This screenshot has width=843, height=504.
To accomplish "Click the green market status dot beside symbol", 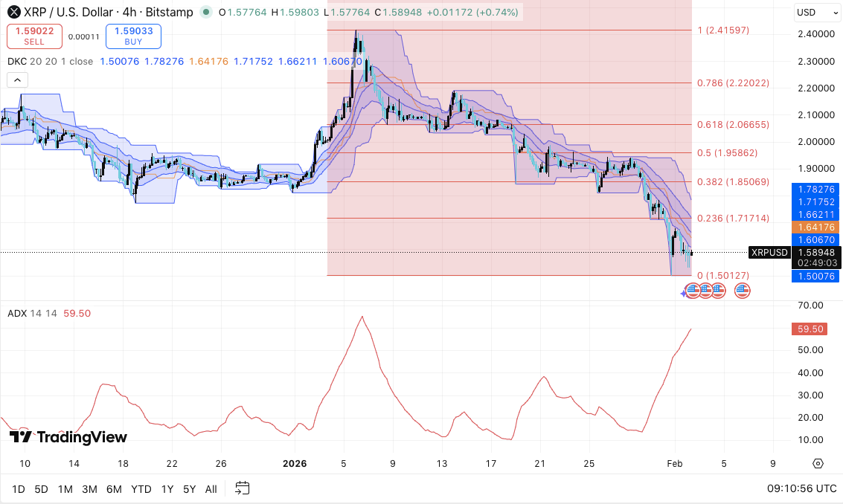I will [x=205, y=13].
